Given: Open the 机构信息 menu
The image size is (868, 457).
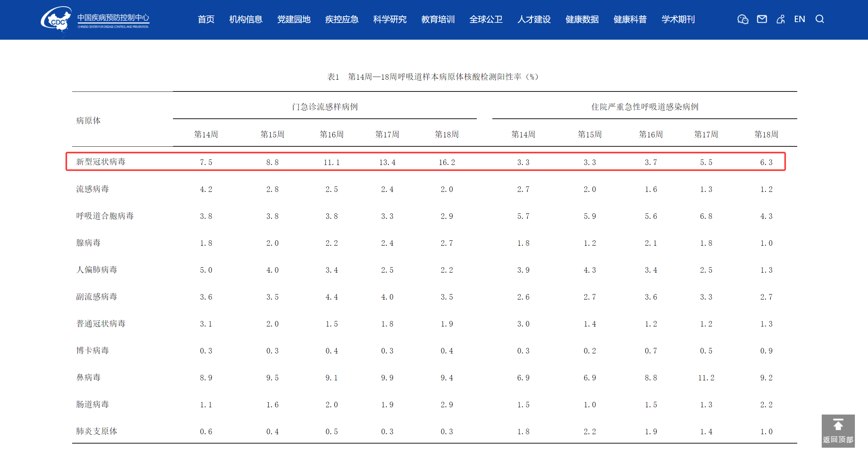Looking at the screenshot, I should pos(246,19).
